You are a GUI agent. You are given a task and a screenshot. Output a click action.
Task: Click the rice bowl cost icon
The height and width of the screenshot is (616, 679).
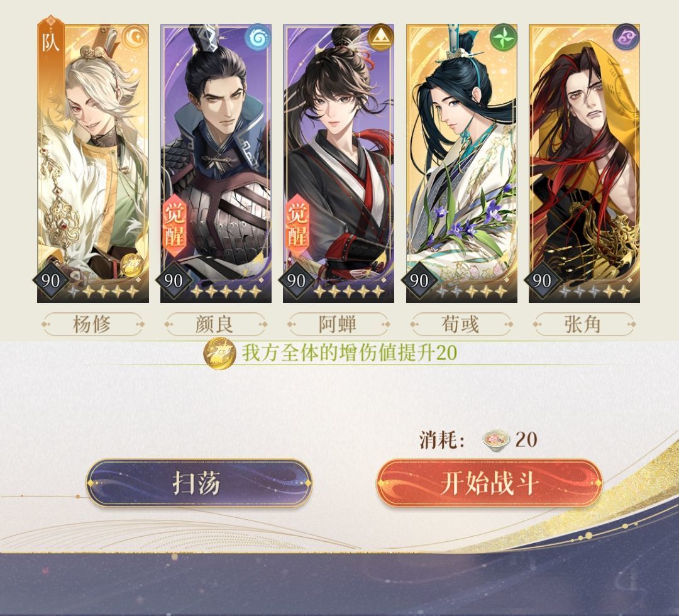click(496, 440)
